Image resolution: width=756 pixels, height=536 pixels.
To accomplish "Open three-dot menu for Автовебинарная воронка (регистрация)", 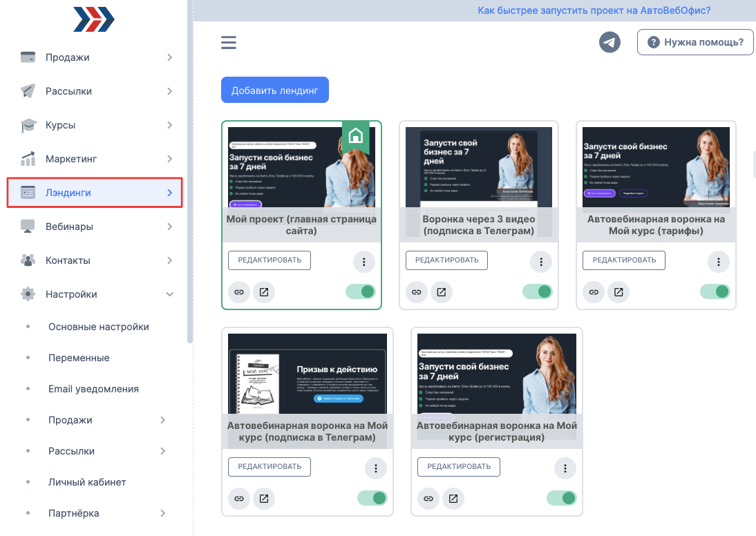I will pos(565,468).
